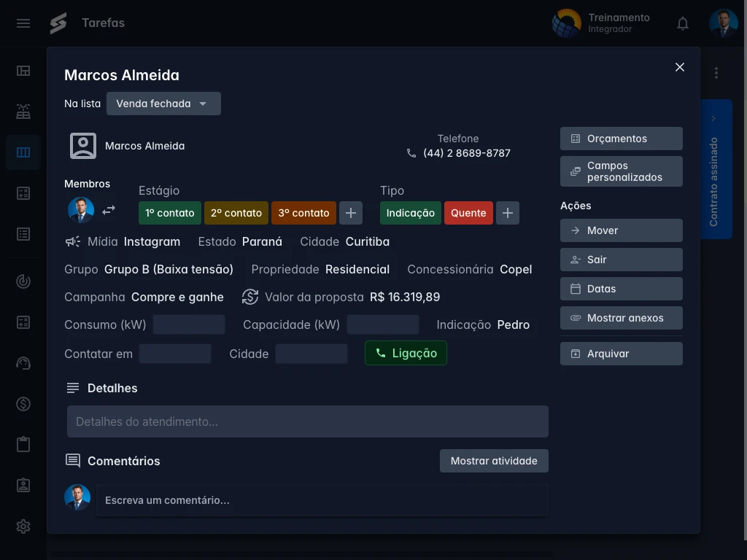Open the dashboard layout icon in sidebar

point(23,71)
